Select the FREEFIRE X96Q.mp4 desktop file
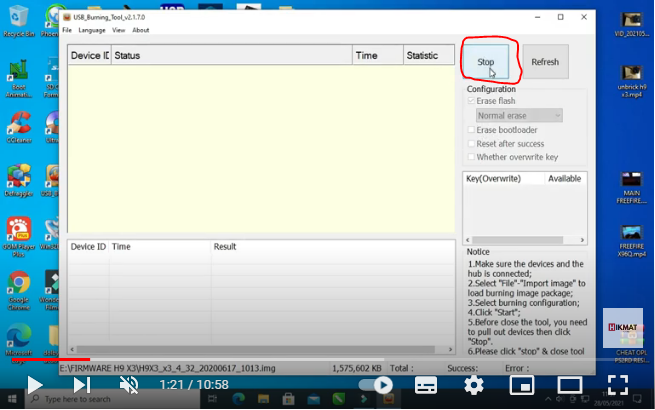This screenshot has height=410, width=655. pyautogui.click(x=631, y=241)
